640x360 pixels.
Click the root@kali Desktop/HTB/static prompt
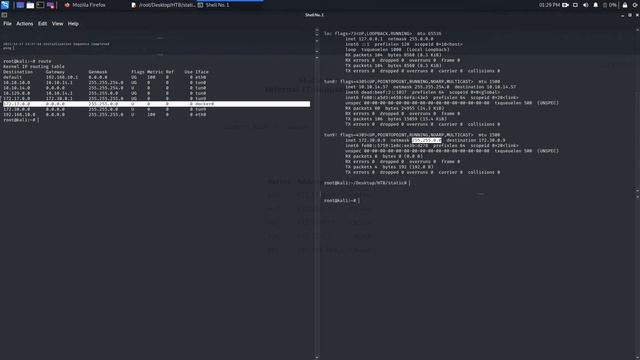click(x=366, y=183)
